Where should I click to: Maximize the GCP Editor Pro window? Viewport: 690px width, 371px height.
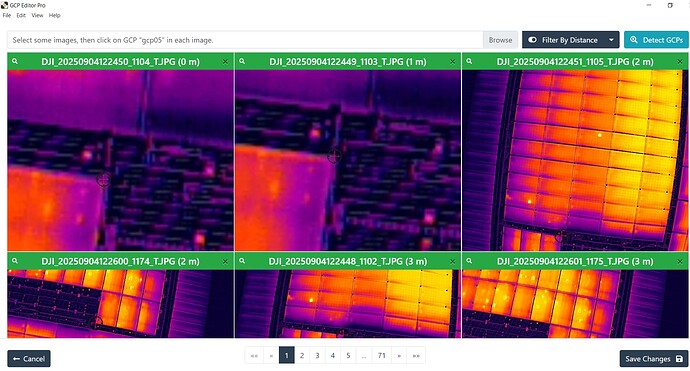tap(670, 5)
